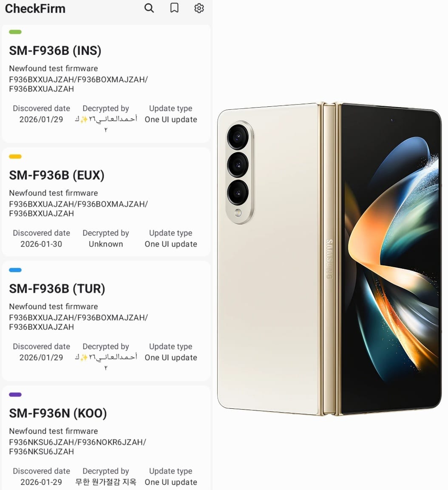Tap the Korean decrypter name on KOO card
Image resolution: width=448 pixels, height=490 pixels.
coord(106,482)
